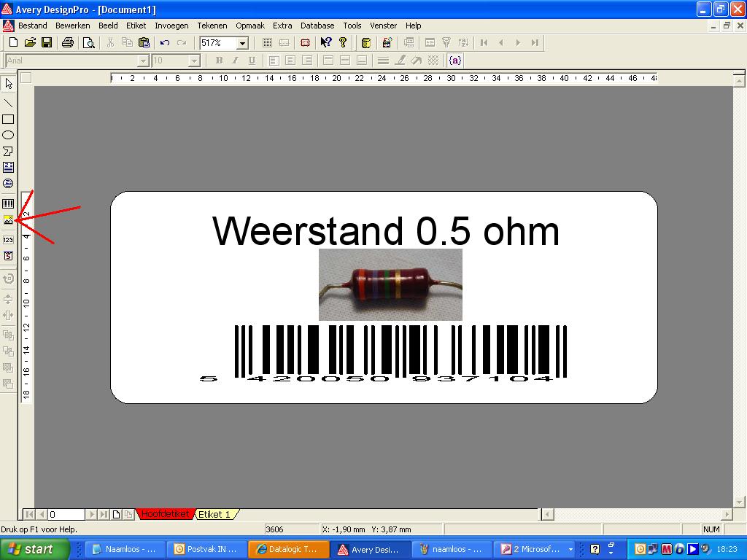Open print preview

88,43
